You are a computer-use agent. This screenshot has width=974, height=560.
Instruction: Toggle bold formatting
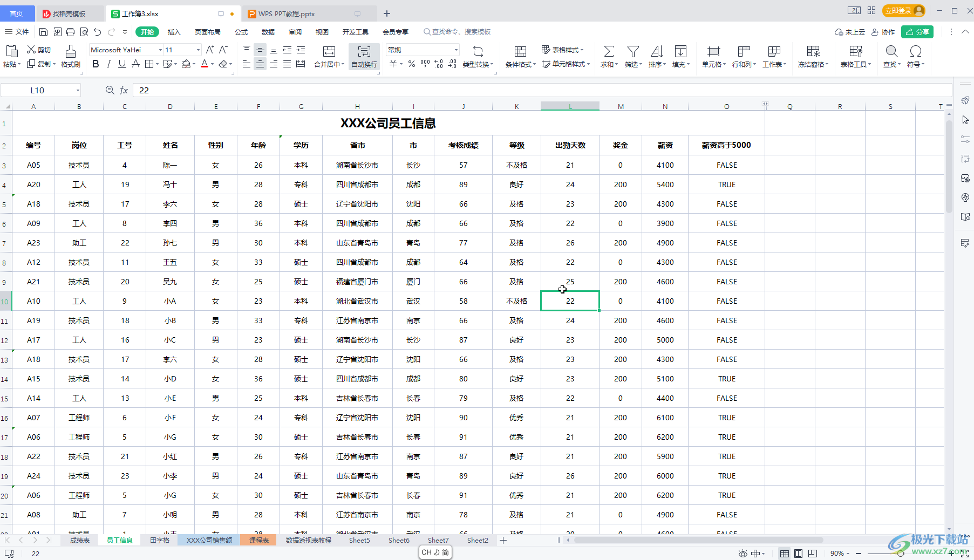click(96, 64)
